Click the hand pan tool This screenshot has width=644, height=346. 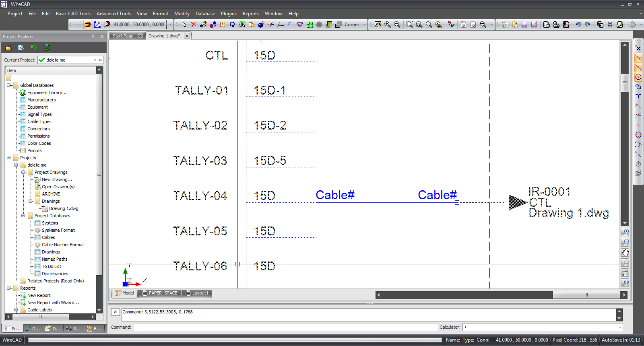(378, 25)
